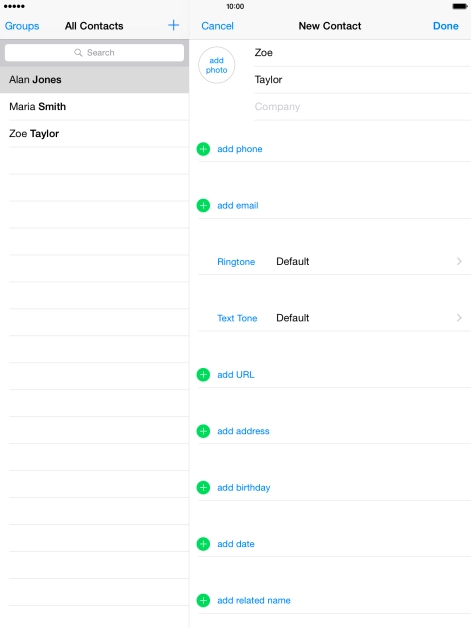
Task: Click green plus beside add address
Action: click(203, 431)
